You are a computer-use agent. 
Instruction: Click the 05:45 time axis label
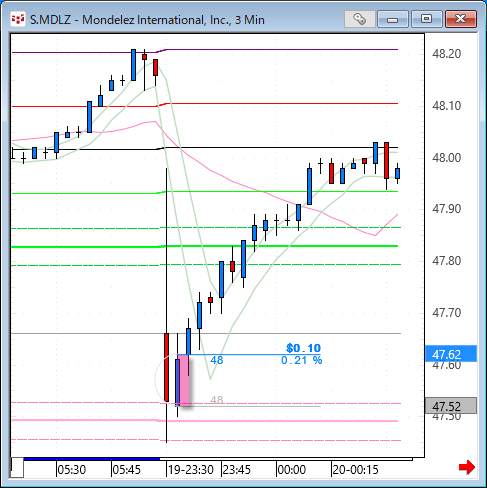click(127, 470)
